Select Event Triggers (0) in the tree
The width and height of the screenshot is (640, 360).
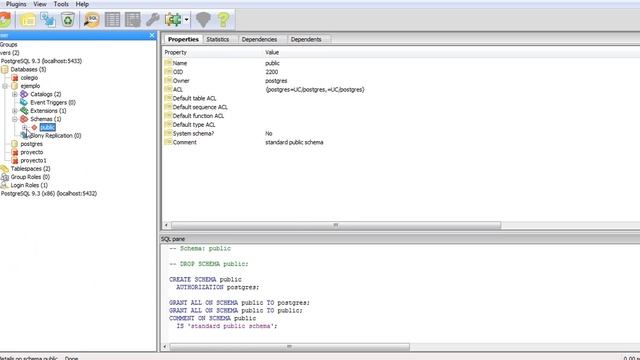point(53,102)
